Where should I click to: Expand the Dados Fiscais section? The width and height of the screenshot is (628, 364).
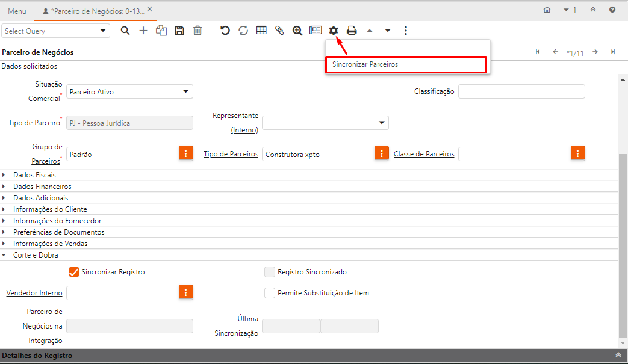coord(34,175)
